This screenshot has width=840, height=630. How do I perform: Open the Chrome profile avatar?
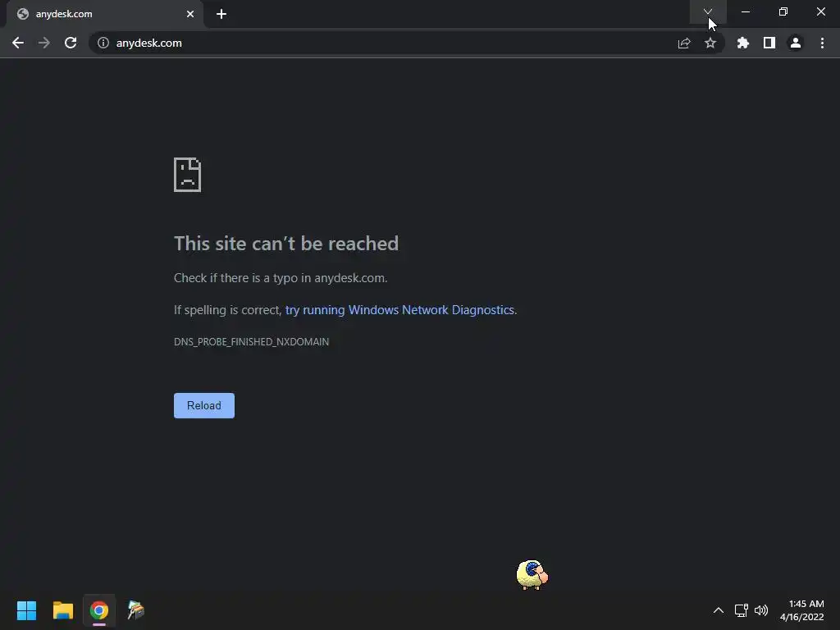click(x=796, y=43)
